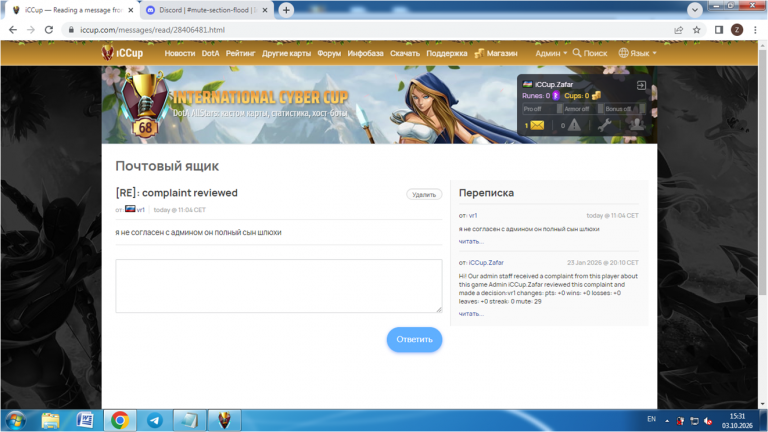
Task: Open the friends silhouette icon
Action: pyautogui.click(x=636, y=125)
